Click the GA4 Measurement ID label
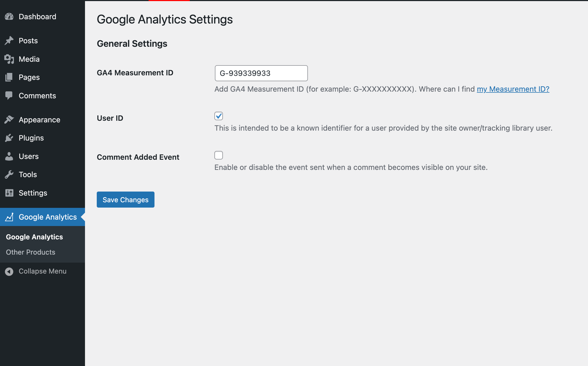The image size is (588, 366). click(135, 73)
